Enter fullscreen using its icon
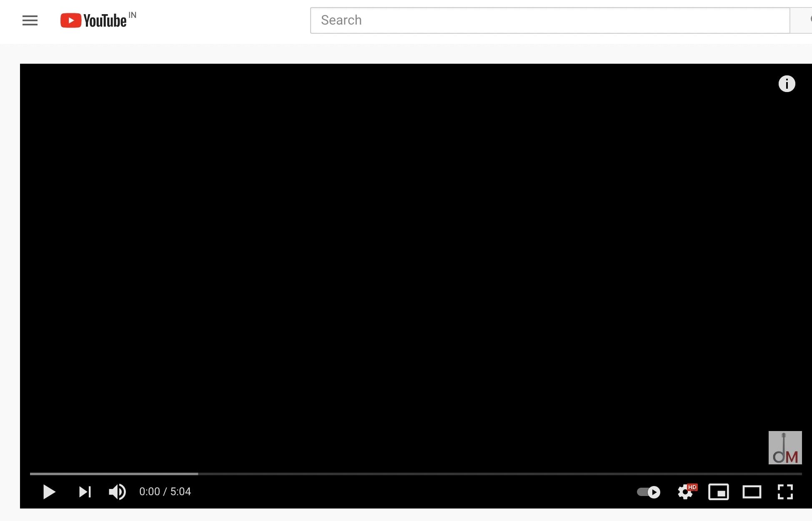 785,492
